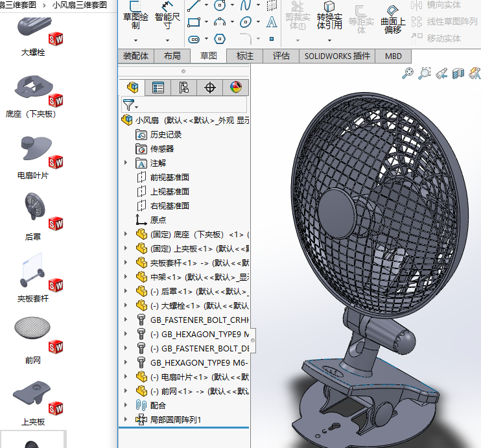Open the 评估 evaluate tab
The height and width of the screenshot is (448, 481).
tap(281, 56)
